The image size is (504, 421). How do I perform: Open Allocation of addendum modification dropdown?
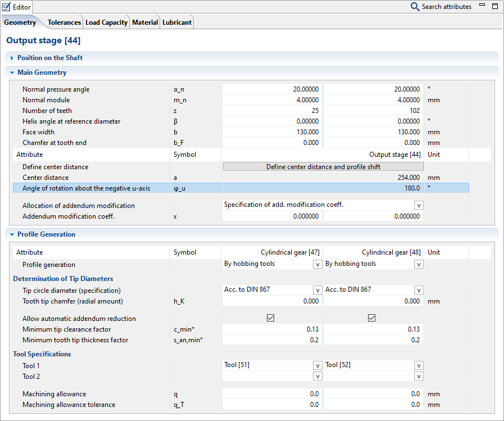click(x=419, y=206)
